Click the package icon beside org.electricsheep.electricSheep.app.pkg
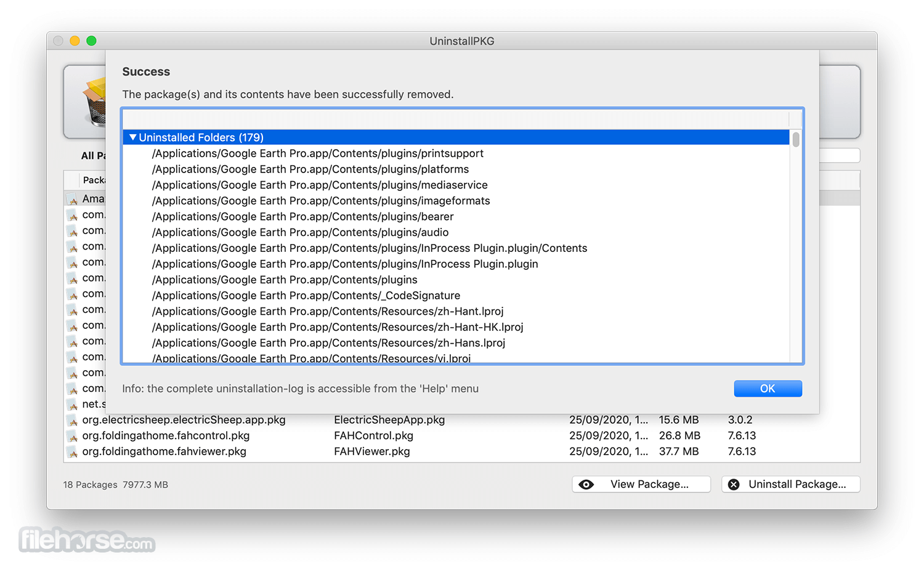 pyautogui.click(x=73, y=421)
